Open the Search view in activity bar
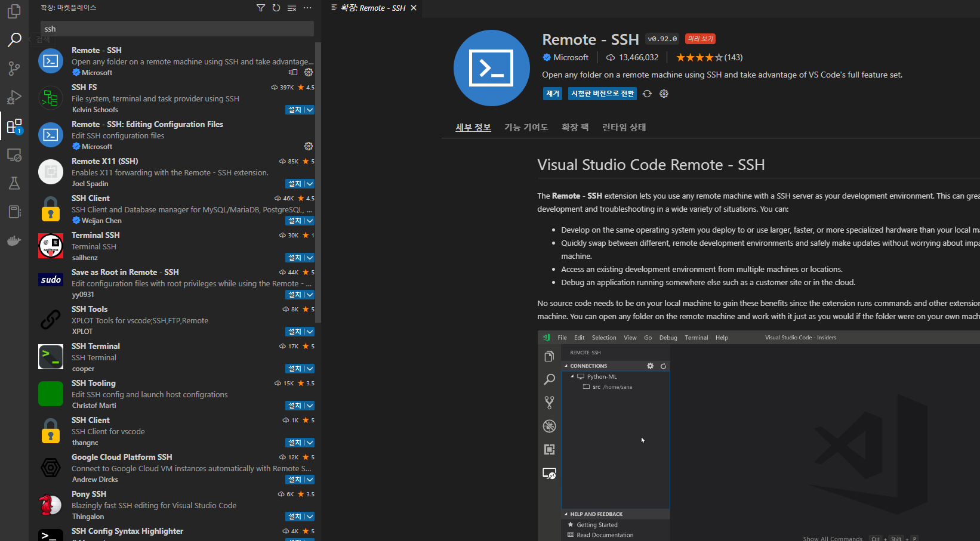The image size is (980, 541). pyautogui.click(x=14, y=39)
